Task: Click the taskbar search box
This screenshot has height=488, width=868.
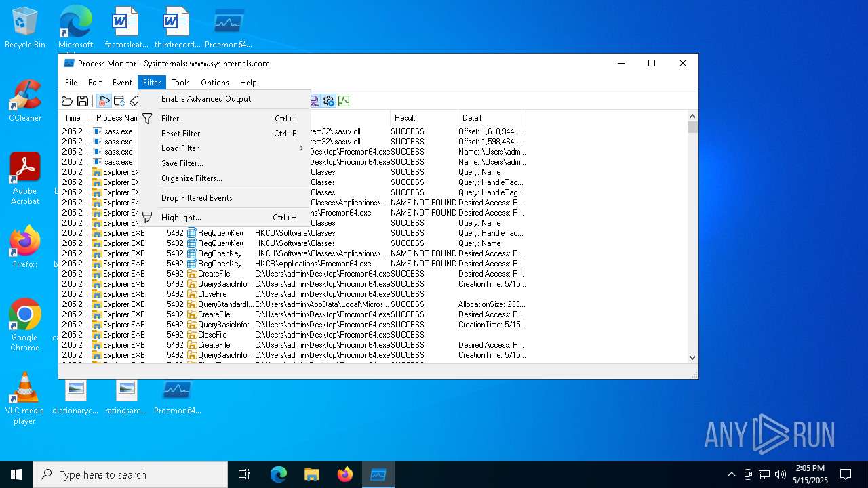Action: pyautogui.click(x=130, y=474)
